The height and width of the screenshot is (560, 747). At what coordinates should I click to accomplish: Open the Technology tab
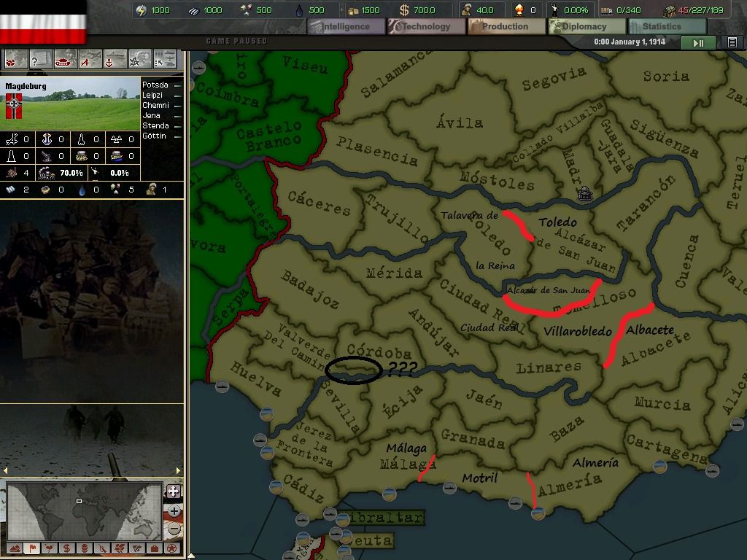(x=426, y=27)
